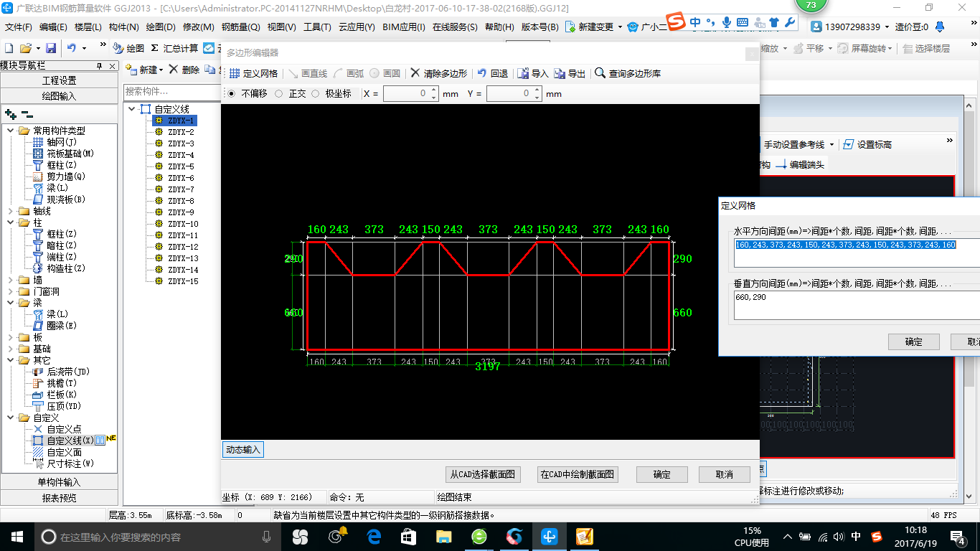Click 删除 delete in component list toolbar
The image size is (980, 551).
pos(184,70)
